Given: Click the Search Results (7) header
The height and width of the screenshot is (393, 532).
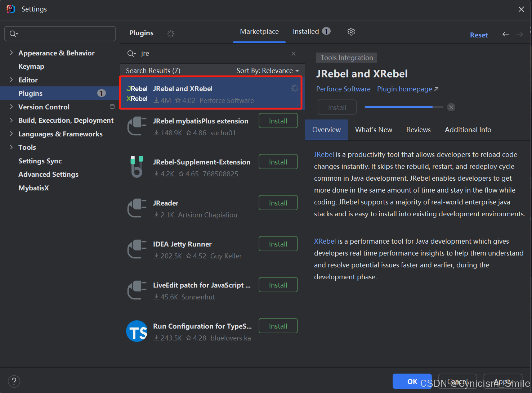Looking at the screenshot, I should [x=153, y=71].
